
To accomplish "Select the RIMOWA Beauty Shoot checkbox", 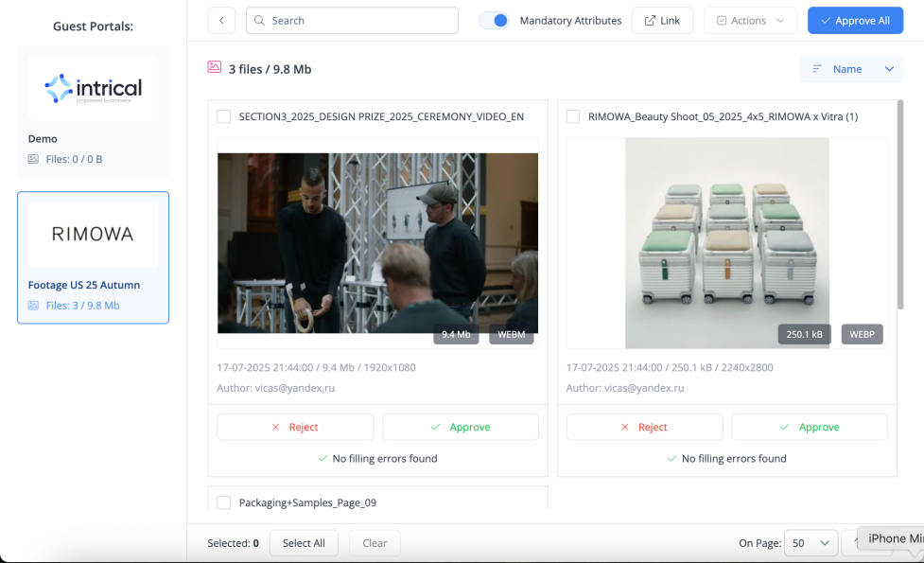I will click(573, 117).
